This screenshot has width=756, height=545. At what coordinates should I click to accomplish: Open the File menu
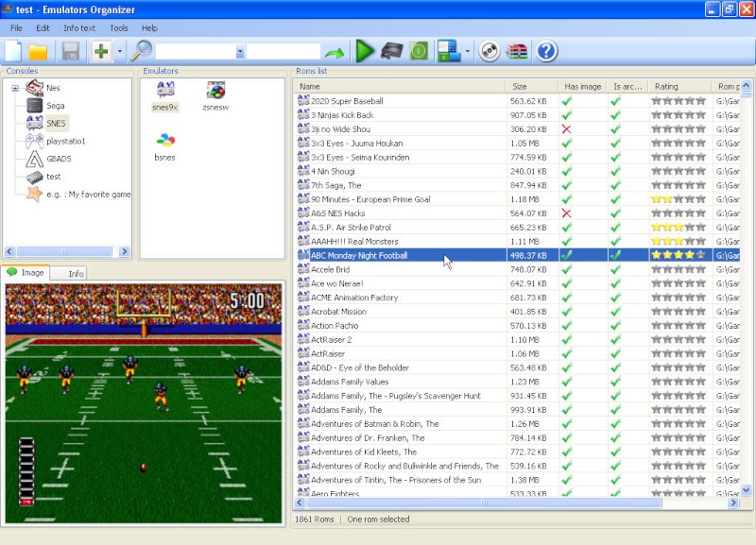coord(16,28)
